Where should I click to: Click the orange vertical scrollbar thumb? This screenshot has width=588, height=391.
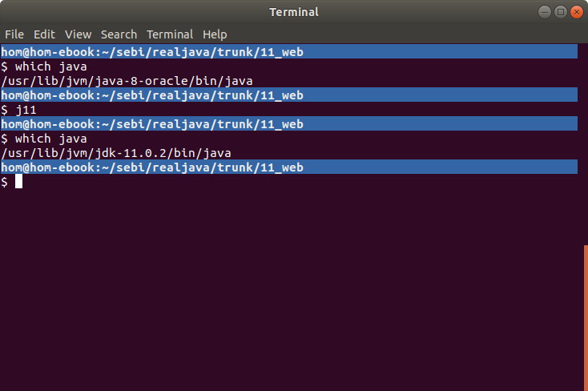(x=586, y=317)
